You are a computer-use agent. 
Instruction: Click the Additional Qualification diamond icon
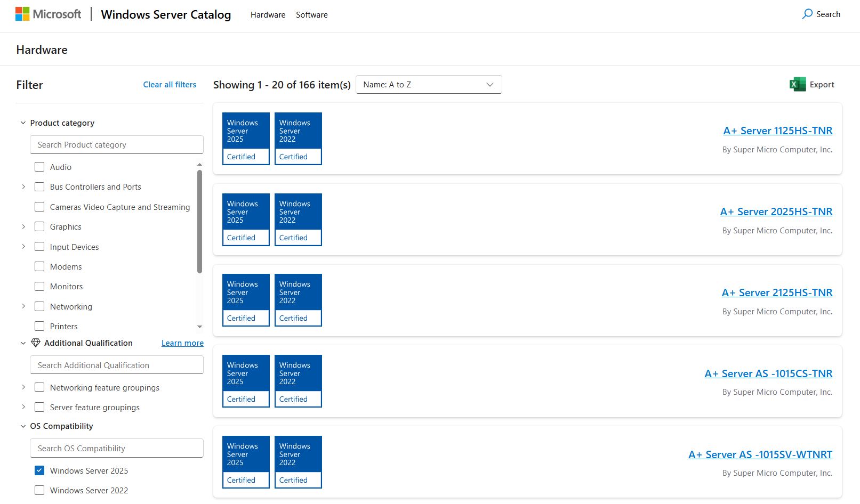36,343
